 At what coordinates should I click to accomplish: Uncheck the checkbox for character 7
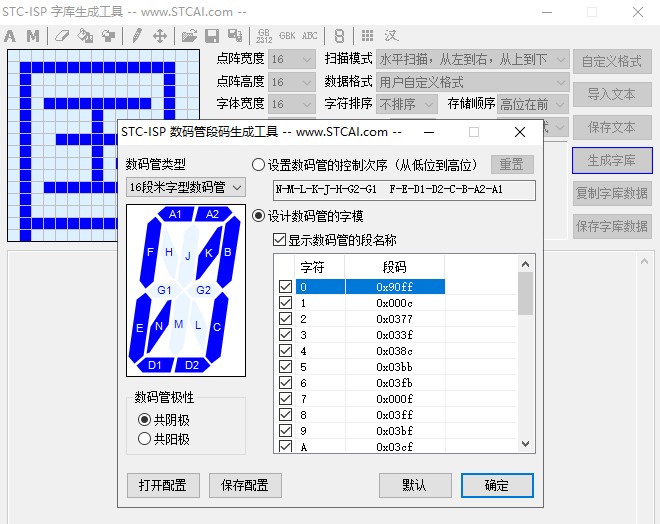pyautogui.click(x=285, y=399)
